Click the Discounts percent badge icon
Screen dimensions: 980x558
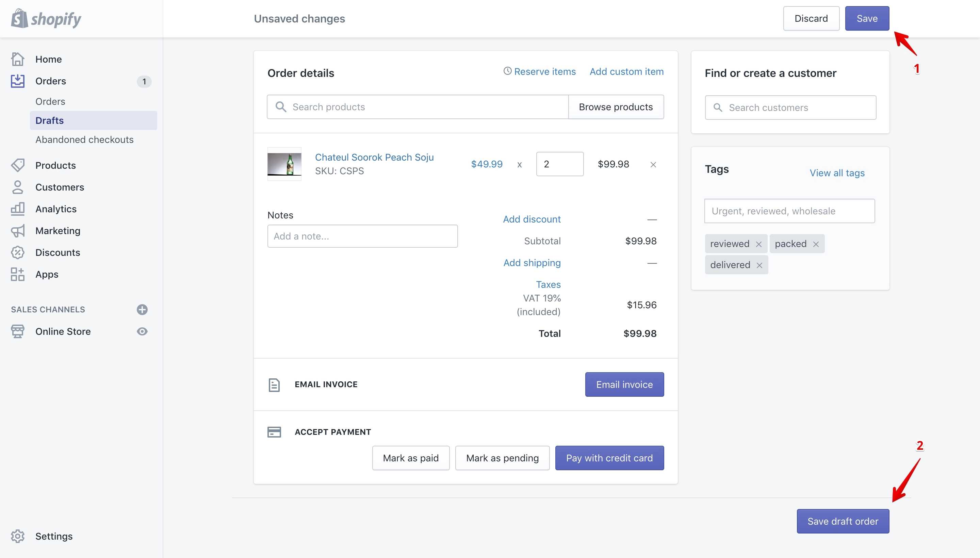(x=18, y=252)
